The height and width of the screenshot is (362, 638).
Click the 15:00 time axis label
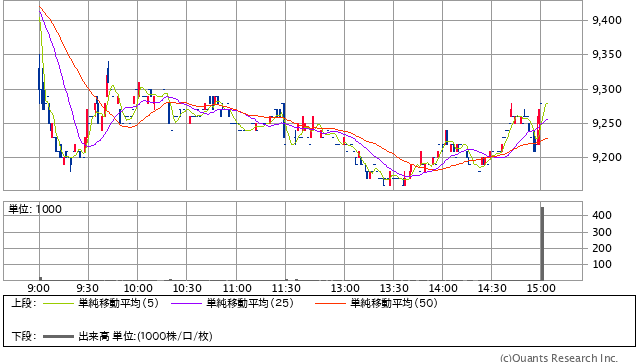click(541, 288)
